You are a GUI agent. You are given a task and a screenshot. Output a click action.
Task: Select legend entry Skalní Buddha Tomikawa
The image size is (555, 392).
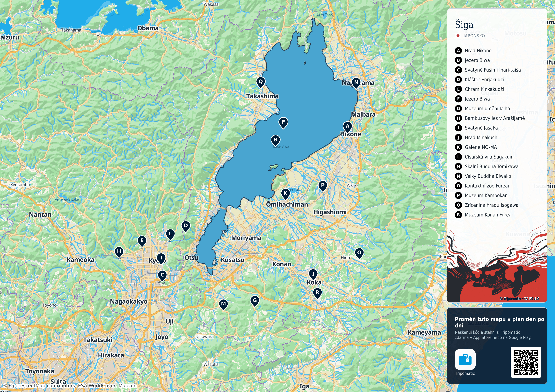(x=491, y=167)
